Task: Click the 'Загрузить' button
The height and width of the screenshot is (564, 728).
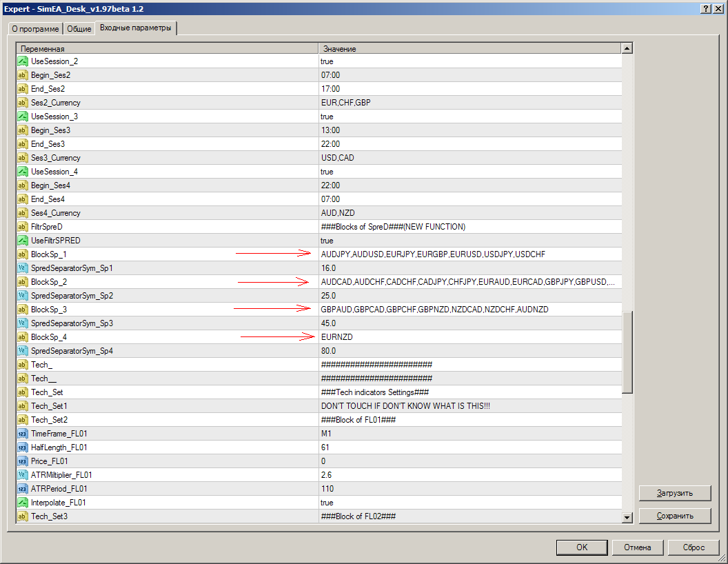Action: [x=675, y=493]
